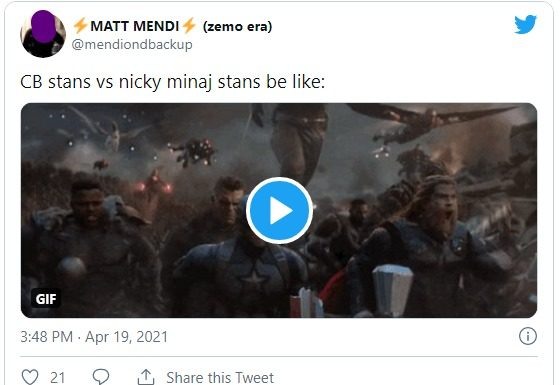Open the 3:48 PM time link
Screen dimensions: 560x385
pos(46,337)
